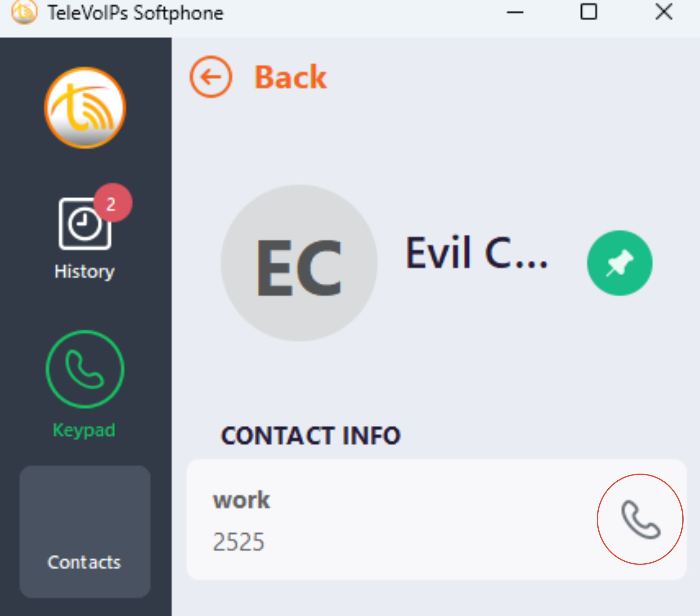700x616 pixels.
Task: Click the TeleVoIPs logo in the sidebar
Action: 85,108
